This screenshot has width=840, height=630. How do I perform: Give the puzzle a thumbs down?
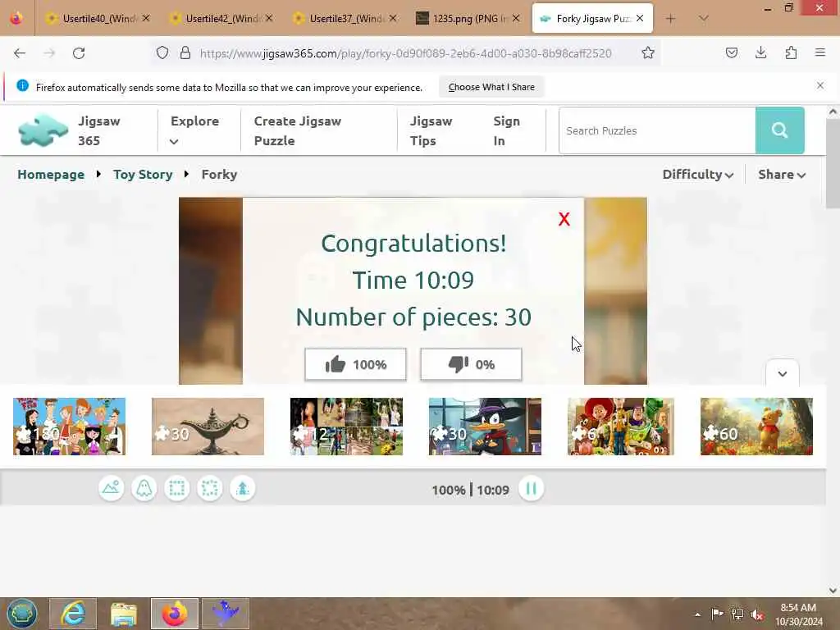pyautogui.click(x=471, y=364)
